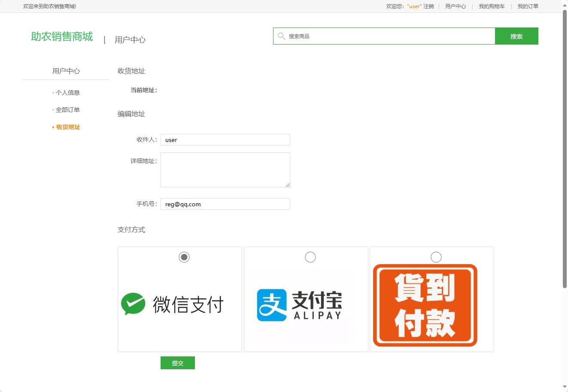Click the search magnifier icon

click(x=281, y=36)
